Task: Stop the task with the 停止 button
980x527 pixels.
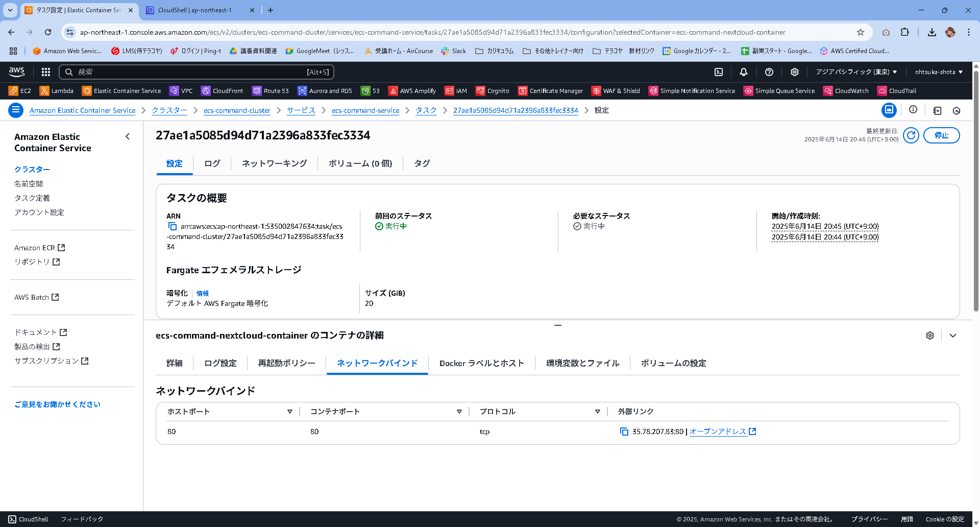Action: [x=941, y=135]
